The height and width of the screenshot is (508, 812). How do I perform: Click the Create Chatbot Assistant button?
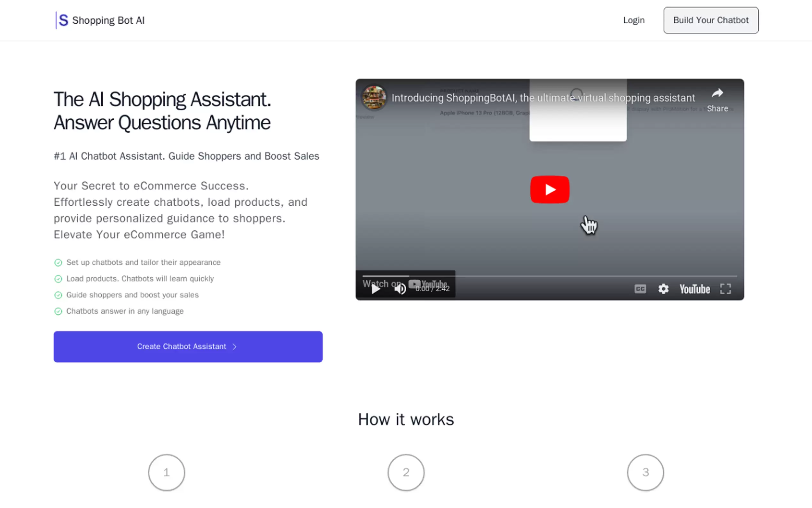188,346
